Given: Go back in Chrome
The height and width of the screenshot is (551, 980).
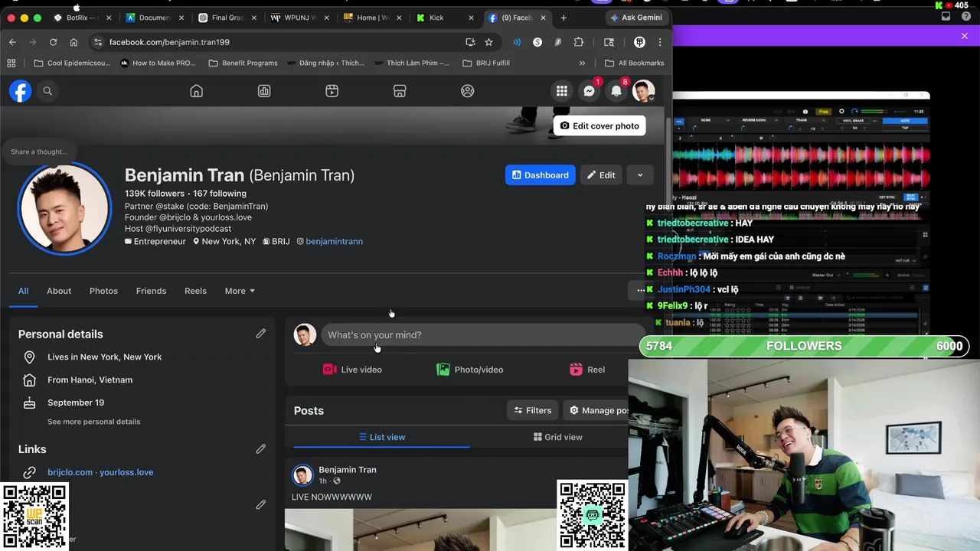Looking at the screenshot, I should pyautogui.click(x=13, y=42).
